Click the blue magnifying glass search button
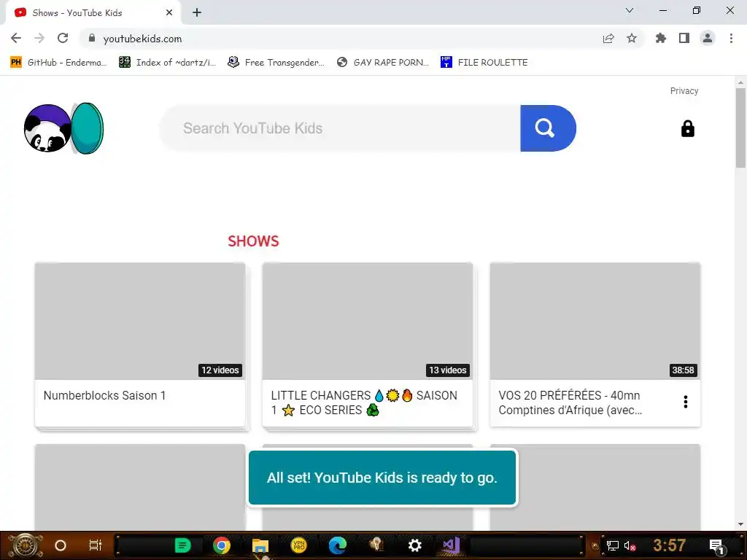Viewport: 747px width, 560px height. point(548,128)
